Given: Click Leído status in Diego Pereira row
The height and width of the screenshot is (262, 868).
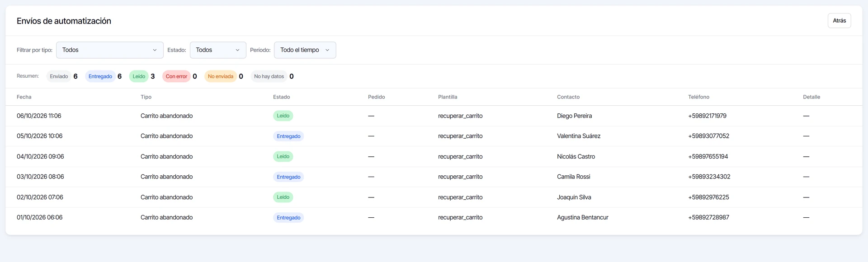Looking at the screenshot, I should tap(283, 116).
